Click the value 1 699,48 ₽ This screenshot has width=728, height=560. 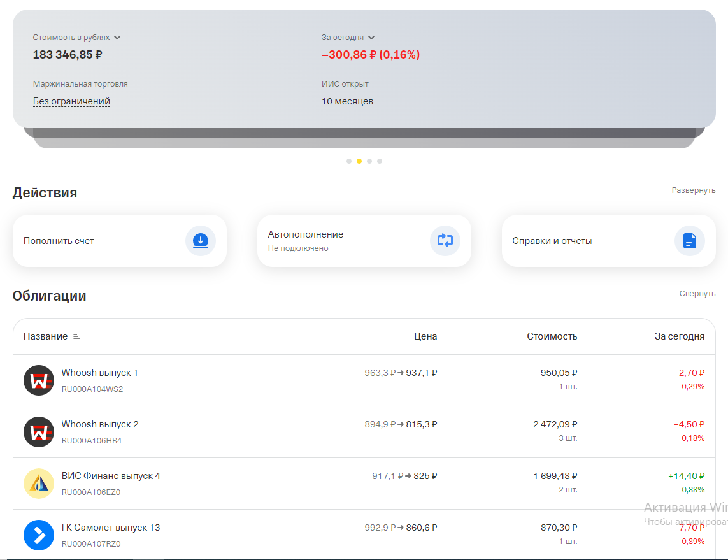click(x=555, y=476)
